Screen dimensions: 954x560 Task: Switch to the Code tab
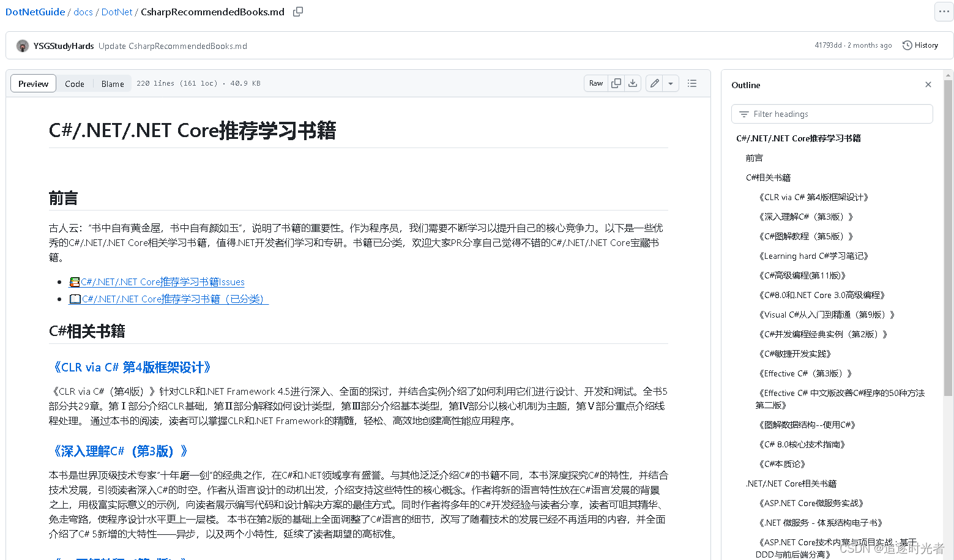74,83
